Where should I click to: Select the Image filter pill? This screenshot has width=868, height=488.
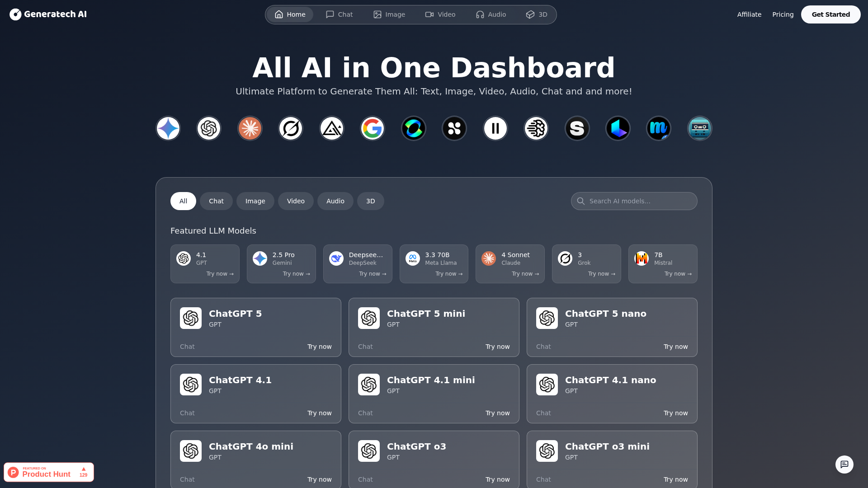click(x=255, y=201)
